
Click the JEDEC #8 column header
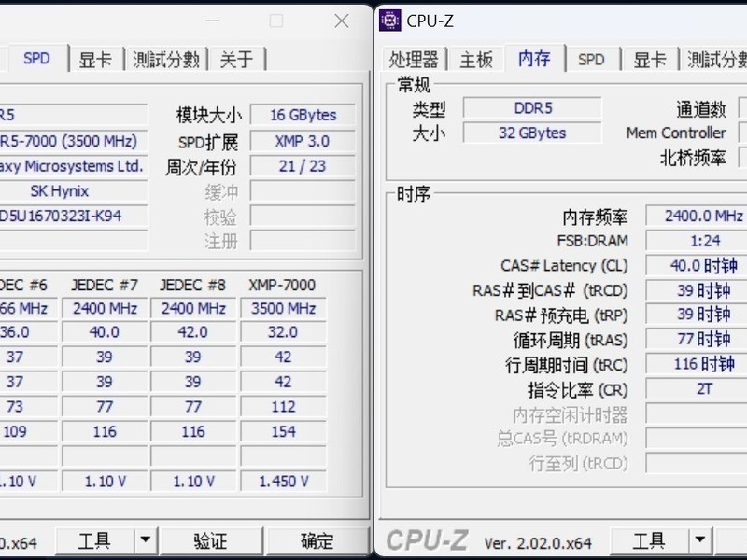[x=193, y=285]
